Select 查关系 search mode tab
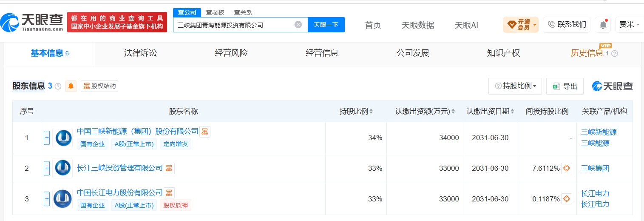Screen dimensions: 644x221 [x=243, y=12]
